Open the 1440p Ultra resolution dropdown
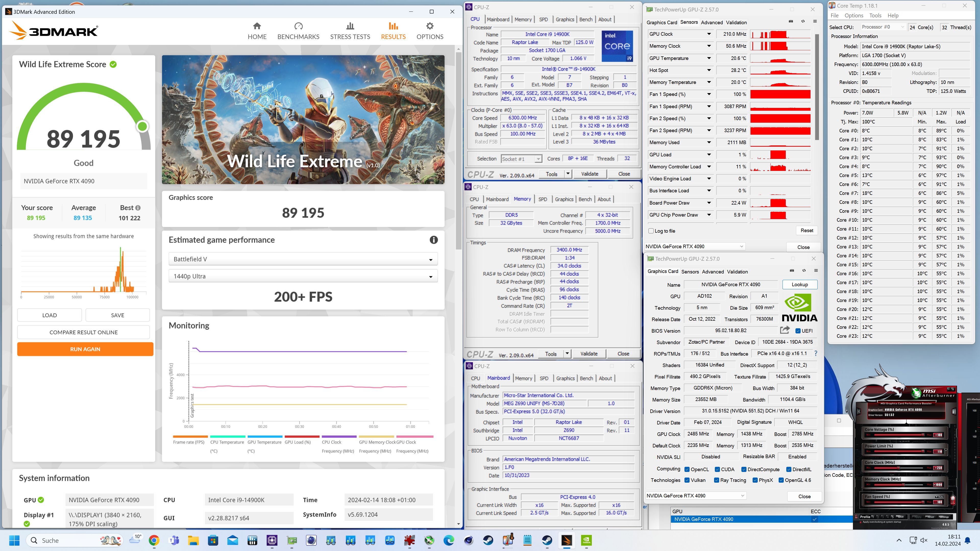This screenshot has width=980, height=551. [x=303, y=276]
